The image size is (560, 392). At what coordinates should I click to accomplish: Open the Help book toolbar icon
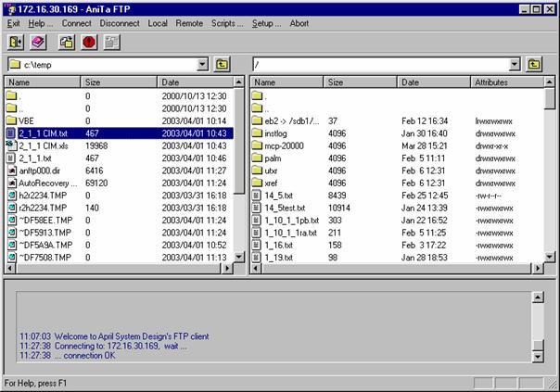[x=38, y=42]
